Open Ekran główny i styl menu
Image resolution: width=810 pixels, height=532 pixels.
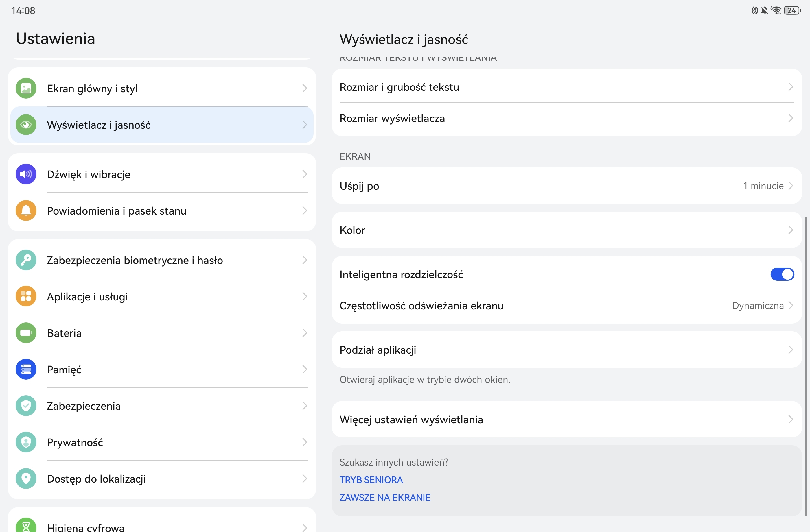pyautogui.click(x=162, y=88)
